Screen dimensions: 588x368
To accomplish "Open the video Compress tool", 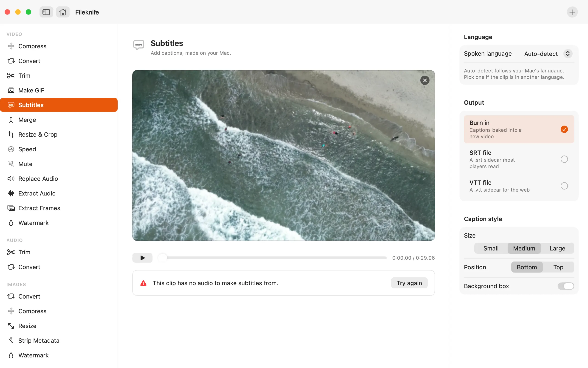I will click(59, 46).
